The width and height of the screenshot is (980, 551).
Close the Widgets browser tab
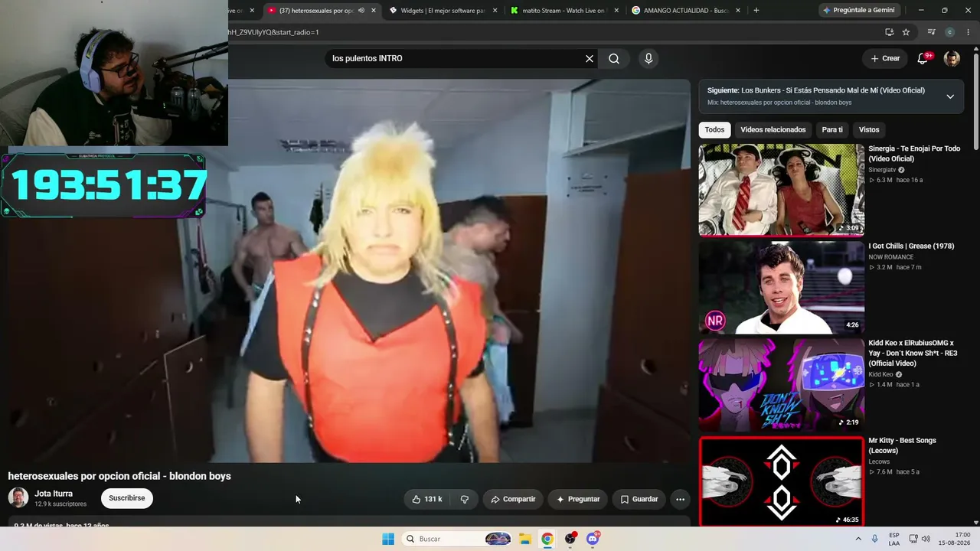point(495,11)
